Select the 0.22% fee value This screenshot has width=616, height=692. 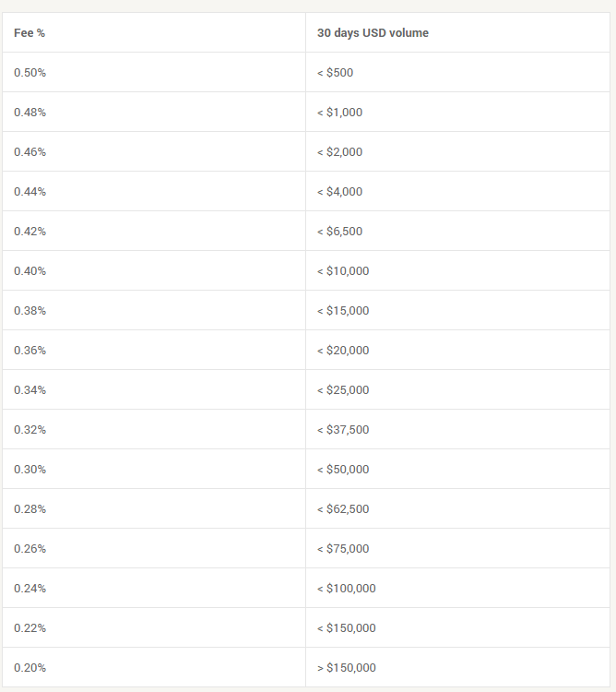[30, 628]
